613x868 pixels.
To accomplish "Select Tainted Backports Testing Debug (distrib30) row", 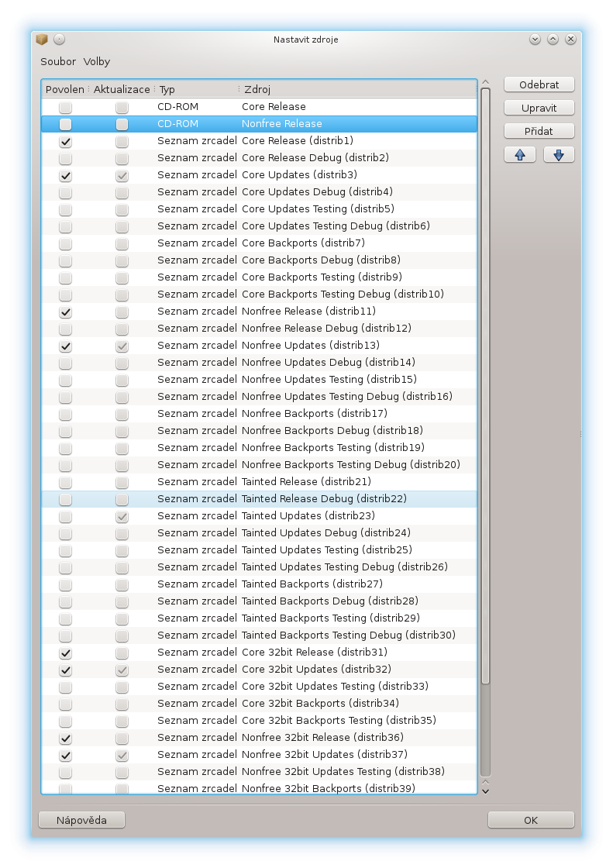I will (x=259, y=635).
